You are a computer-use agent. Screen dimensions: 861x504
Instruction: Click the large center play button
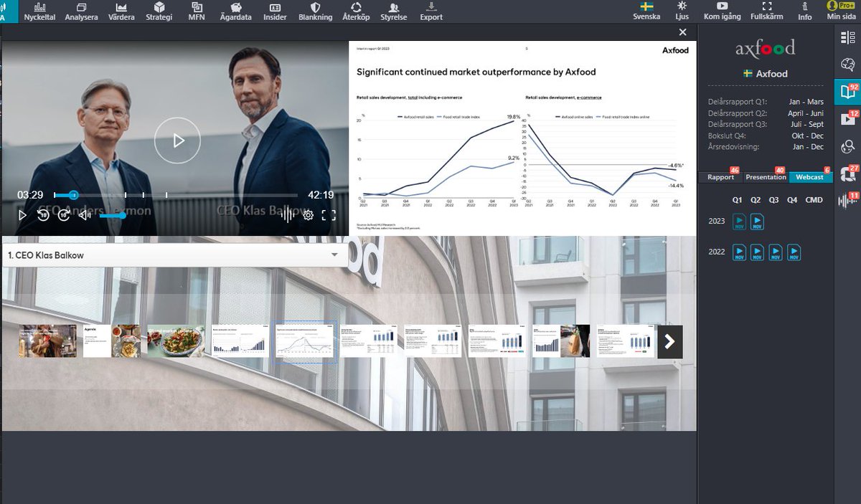[x=177, y=141]
